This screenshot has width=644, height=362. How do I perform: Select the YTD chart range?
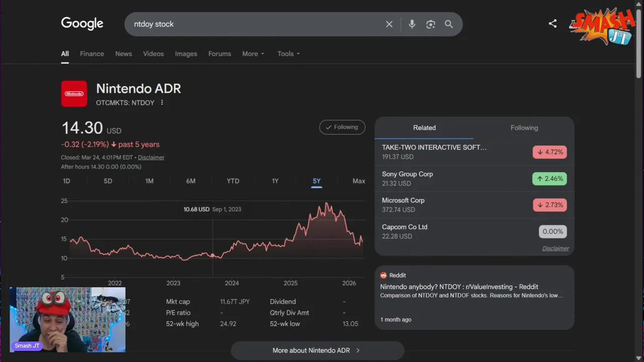coord(233,181)
